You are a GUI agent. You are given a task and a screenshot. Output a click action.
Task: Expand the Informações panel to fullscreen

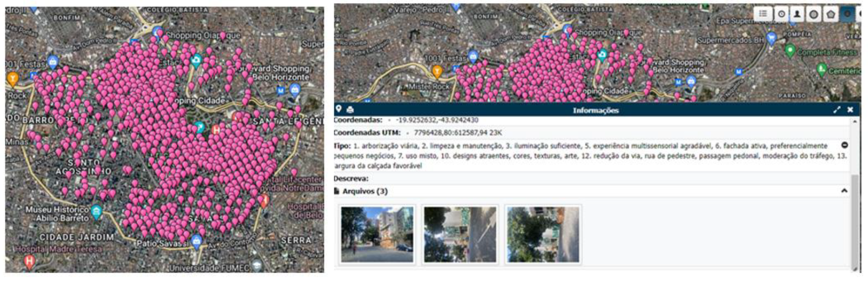coord(837,110)
